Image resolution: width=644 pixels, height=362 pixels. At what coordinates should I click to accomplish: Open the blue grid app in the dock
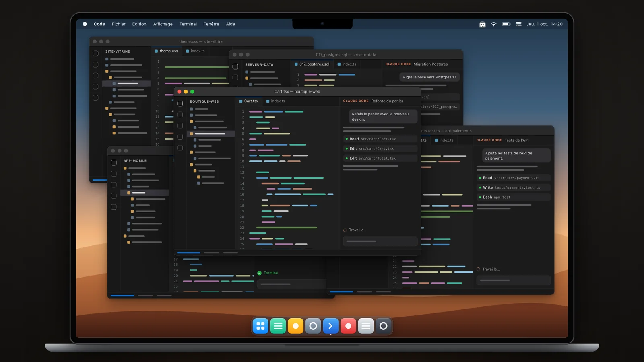[260, 326]
